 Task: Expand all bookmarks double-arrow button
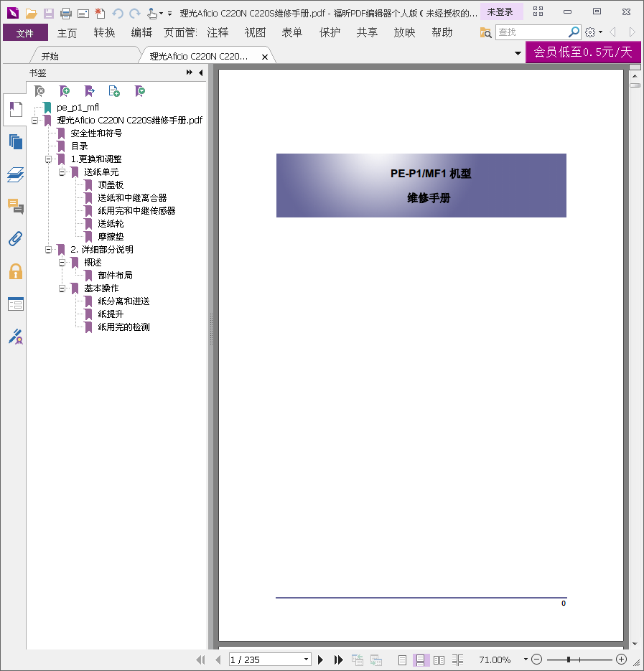click(190, 72)
